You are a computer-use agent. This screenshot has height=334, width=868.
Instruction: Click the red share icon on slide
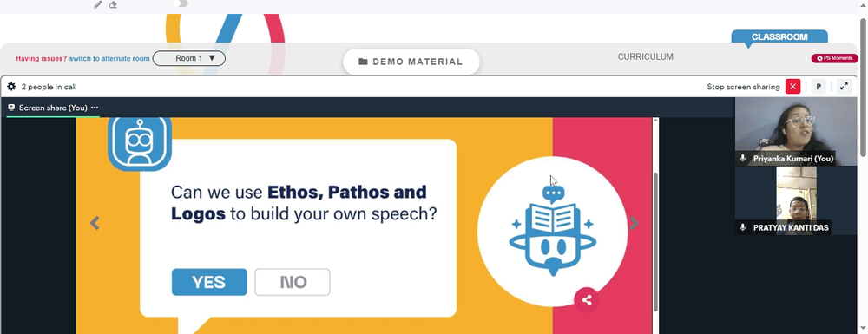coord(587,300)
